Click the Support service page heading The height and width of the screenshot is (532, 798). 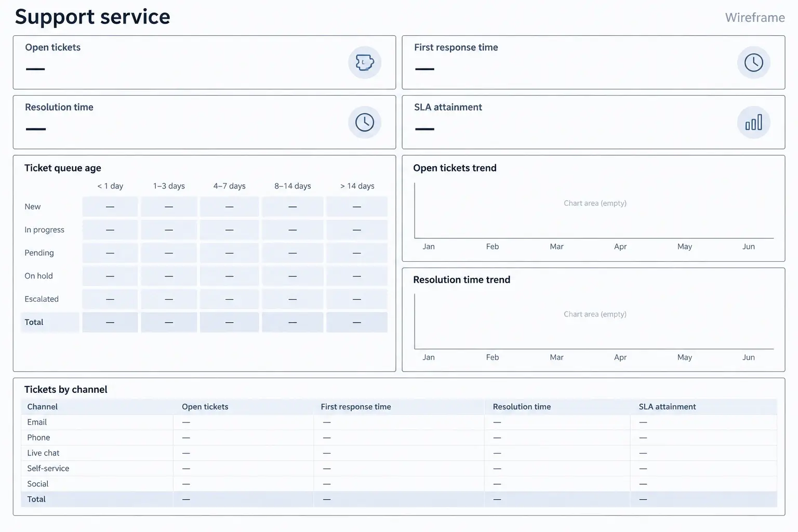click(92, 17)
